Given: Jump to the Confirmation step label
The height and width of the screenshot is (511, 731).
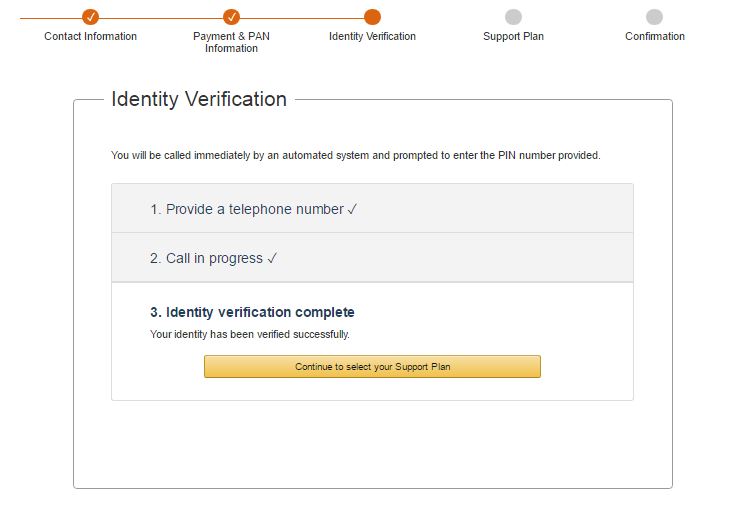Looking at the screenshot, I should click(655, 36).
